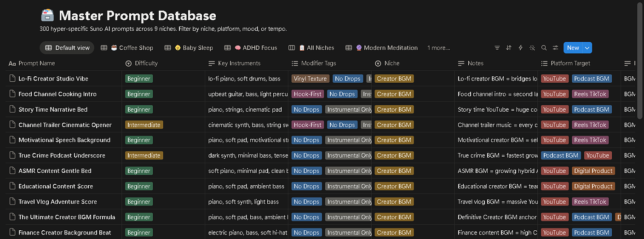Click Intermediate tag in Channel Trailer row
Viewport: 644px width, 239px height.
[144, 125]
